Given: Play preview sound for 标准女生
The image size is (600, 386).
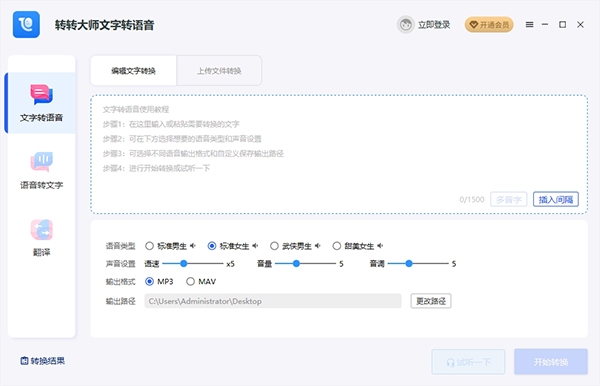Looking at the screenshot, I should click(255, 246).
